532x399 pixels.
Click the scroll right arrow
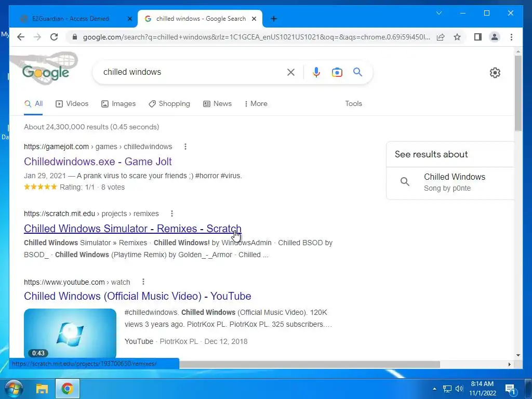(510, 364)
